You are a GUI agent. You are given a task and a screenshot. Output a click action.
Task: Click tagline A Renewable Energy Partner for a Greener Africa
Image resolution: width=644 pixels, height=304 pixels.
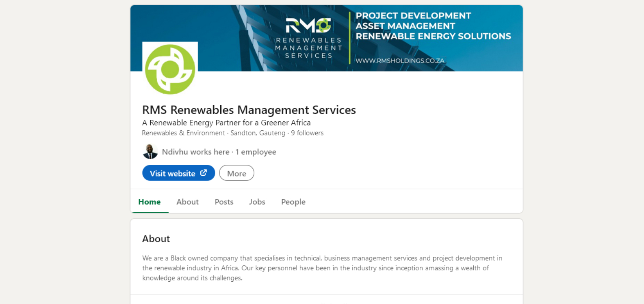tap(226, 123)
